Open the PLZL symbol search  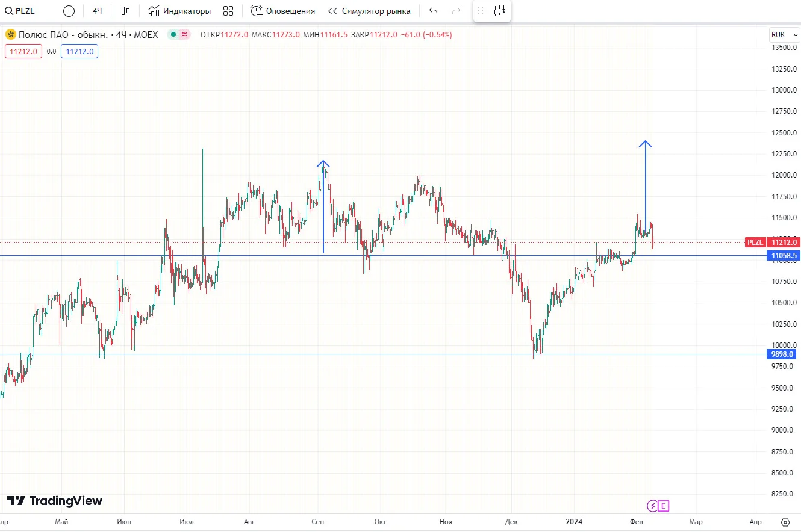tap(20, 11)
